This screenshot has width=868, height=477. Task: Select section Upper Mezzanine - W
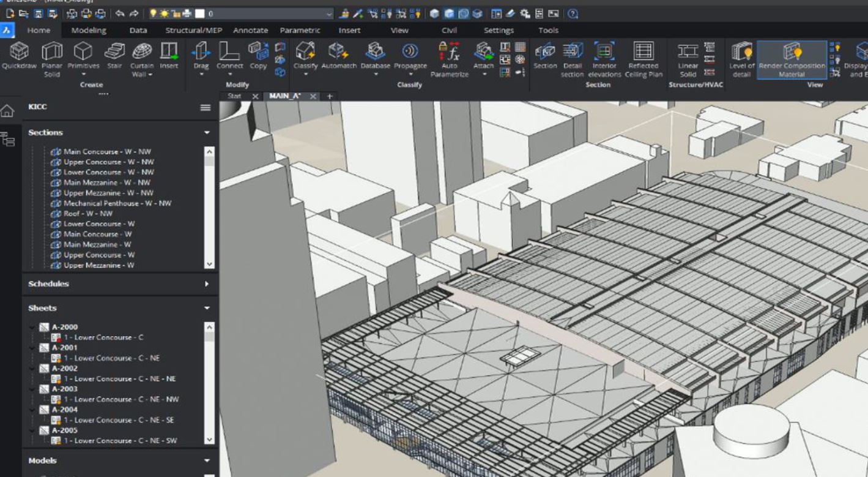[99, 265]
